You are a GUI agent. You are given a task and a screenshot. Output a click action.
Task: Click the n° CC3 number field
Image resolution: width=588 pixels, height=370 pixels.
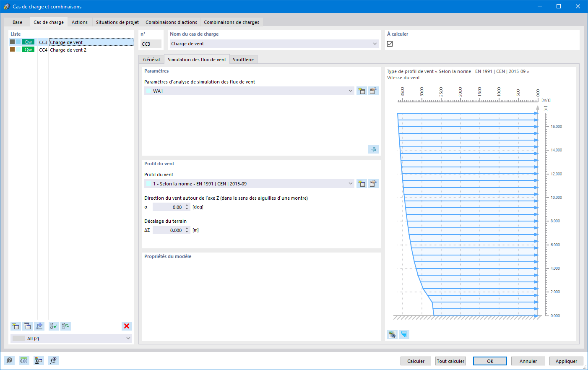[151, 44]
